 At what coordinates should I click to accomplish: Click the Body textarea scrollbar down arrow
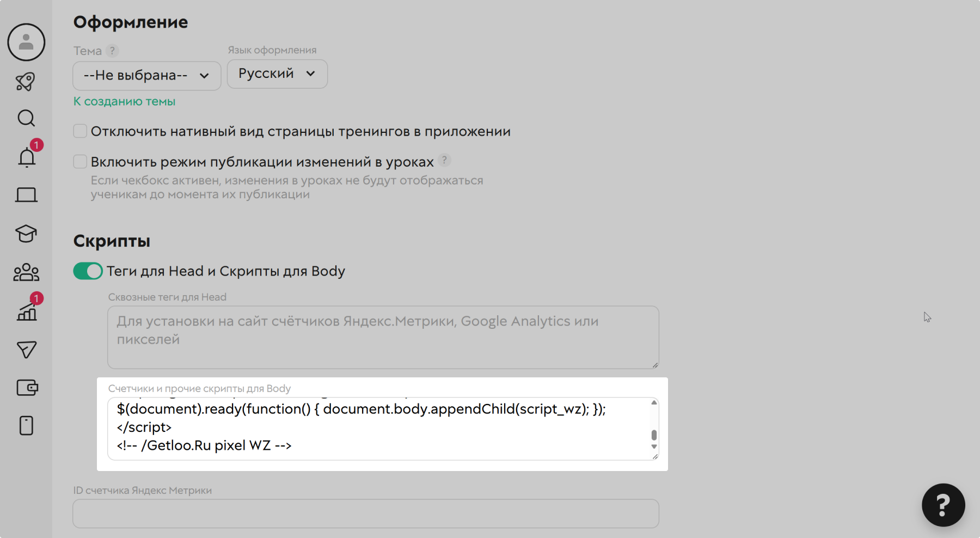654,447
